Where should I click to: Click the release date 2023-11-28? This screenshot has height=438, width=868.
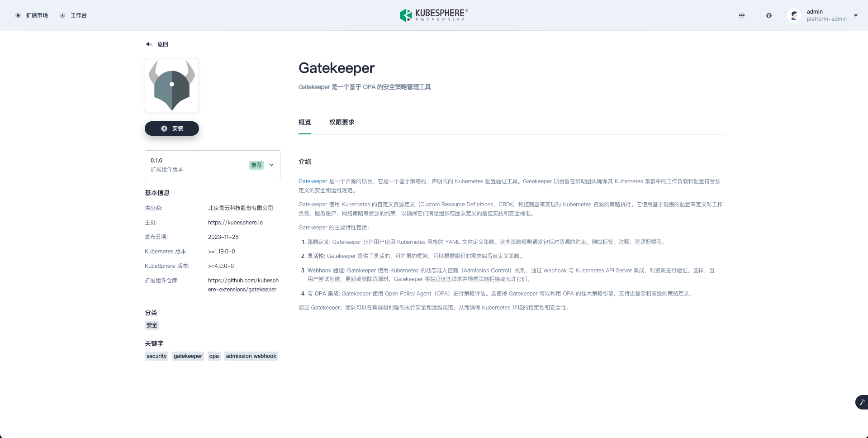223,237
